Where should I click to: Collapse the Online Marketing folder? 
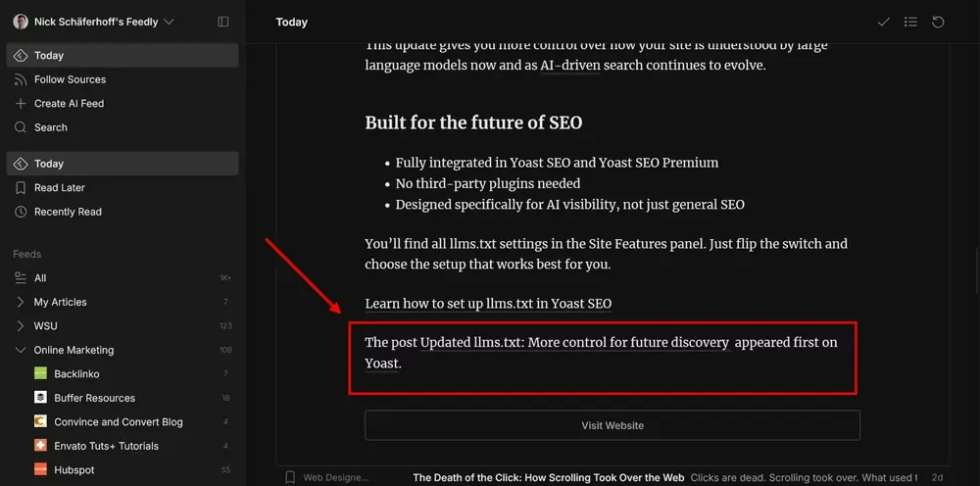(x=21, y=350)
